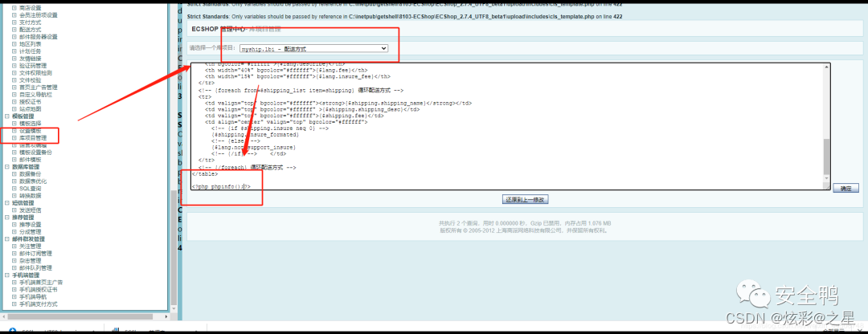Open 文件权限检测 in the sidebar
The image size is (868, 334).
(x=35, y=72)
